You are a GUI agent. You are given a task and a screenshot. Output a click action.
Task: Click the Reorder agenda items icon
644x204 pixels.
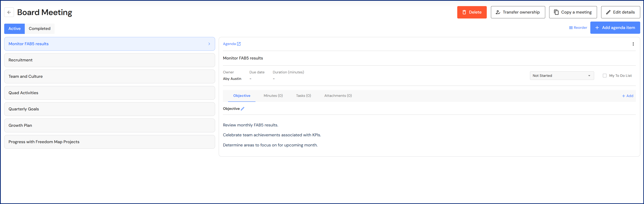pos(571,28)
